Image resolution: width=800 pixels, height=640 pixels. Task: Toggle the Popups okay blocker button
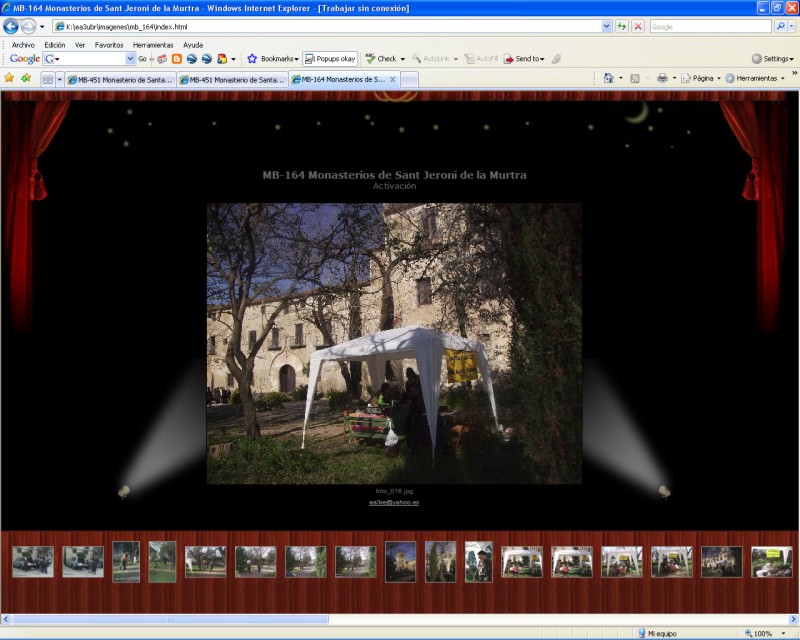[x=330, y=59]
